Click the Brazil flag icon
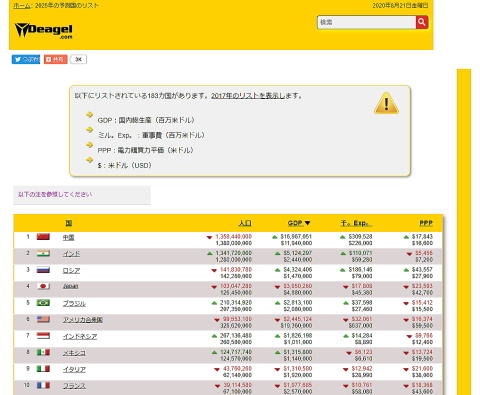Image resolution: width=480 pixels, height=395 pixels. point(43,303)
